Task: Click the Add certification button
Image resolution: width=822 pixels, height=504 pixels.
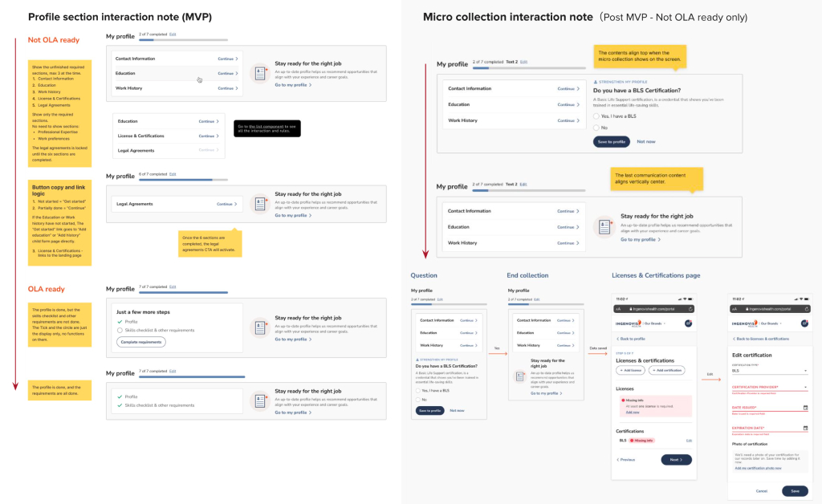Action: point(667,371)
